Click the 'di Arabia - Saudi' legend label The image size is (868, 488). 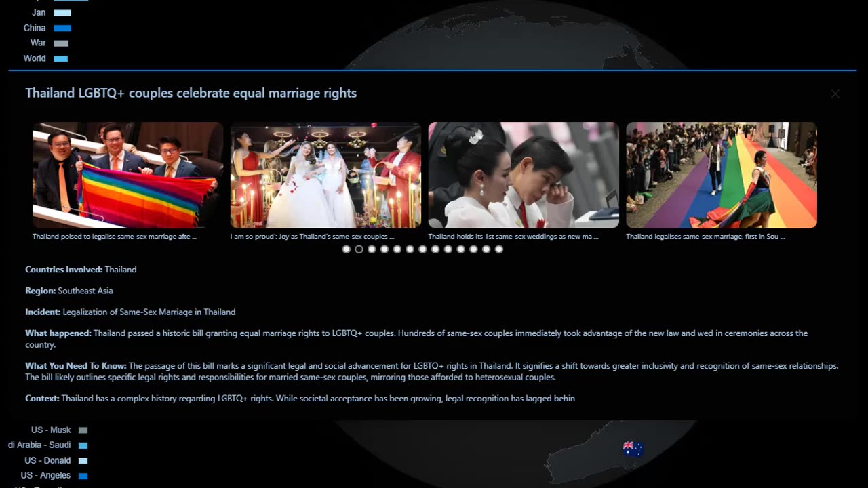39,445
